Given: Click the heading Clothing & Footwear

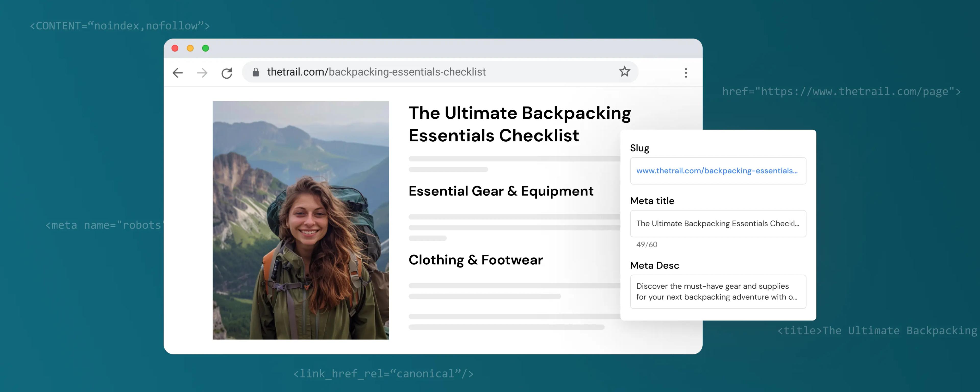Looking at the screenshot, I should tap(475, 260).
